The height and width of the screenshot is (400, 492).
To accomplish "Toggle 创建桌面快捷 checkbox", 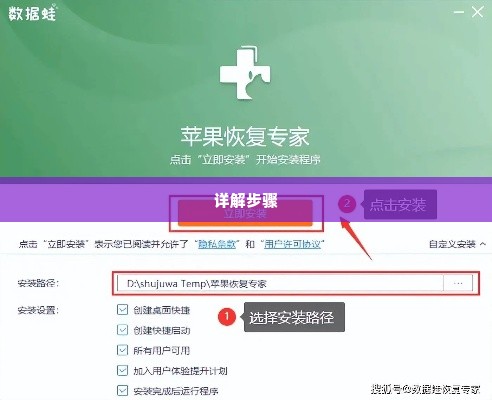I will (x=122, y=310).
